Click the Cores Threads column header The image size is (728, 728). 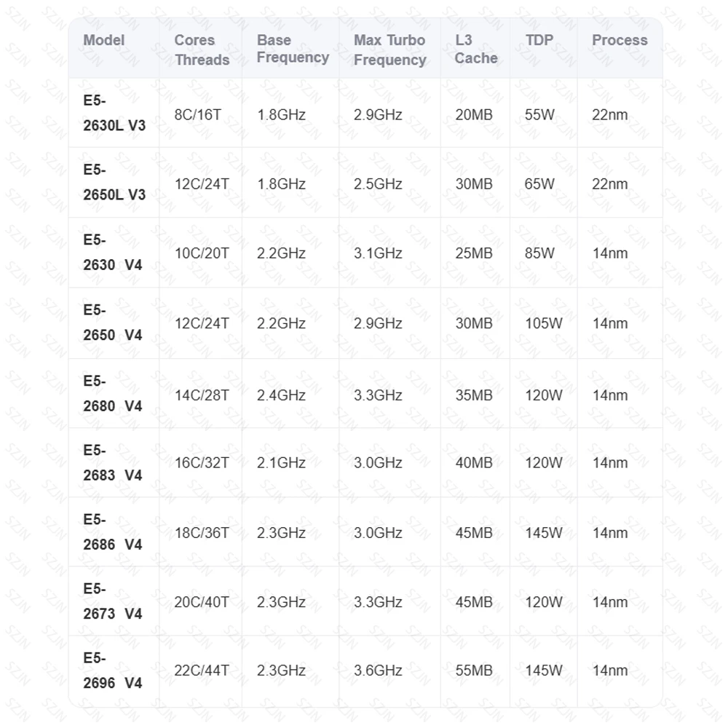pos(202,50)
